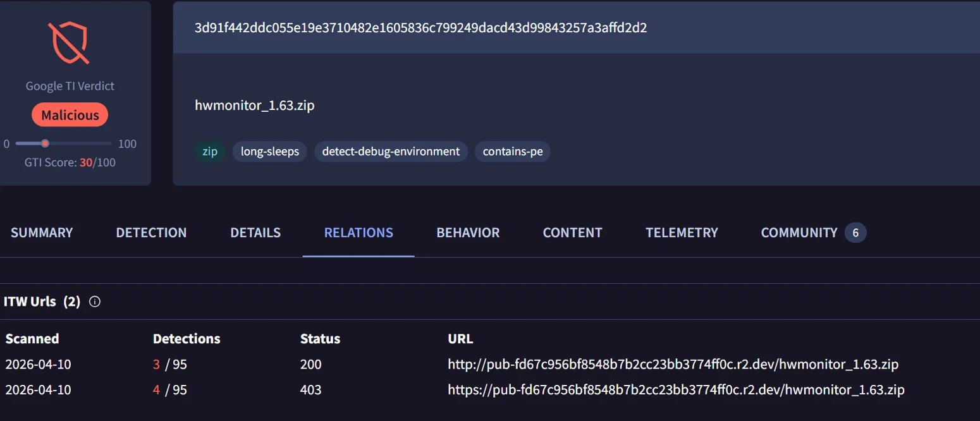This screenshot has width=980, height=421.
Task: Open the COMMUNITY tab
Action: pos(799,233)
